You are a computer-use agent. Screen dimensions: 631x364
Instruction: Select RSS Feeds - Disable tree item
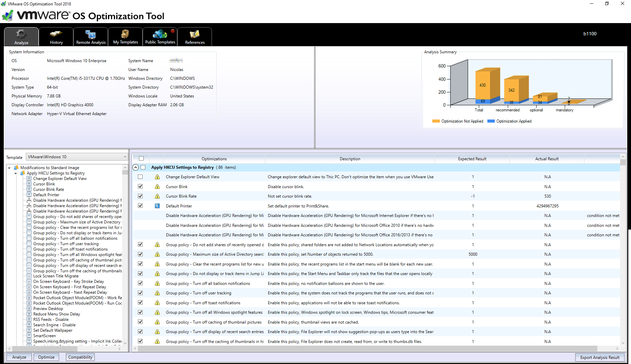point(51,320)
